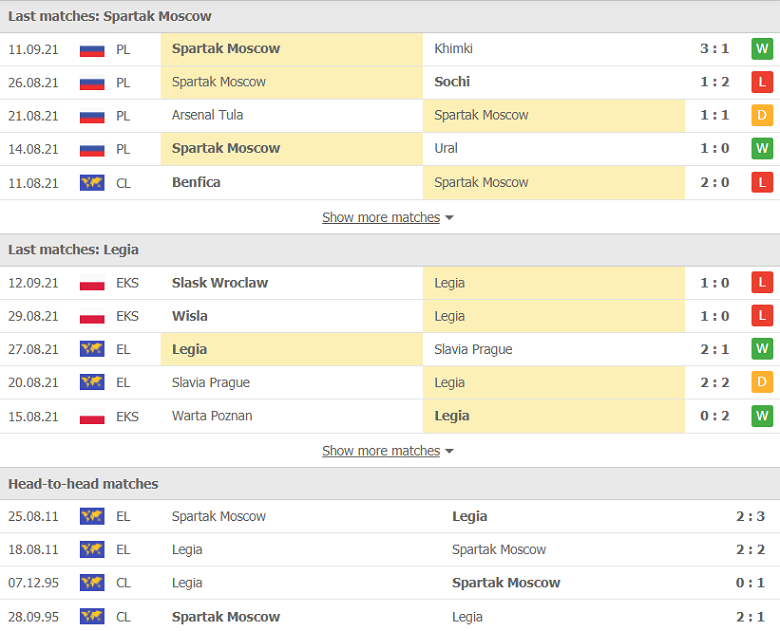Click 1 : 1 score of Arsenal Tula match
780x631 pixels.
[x=714, y=115]
